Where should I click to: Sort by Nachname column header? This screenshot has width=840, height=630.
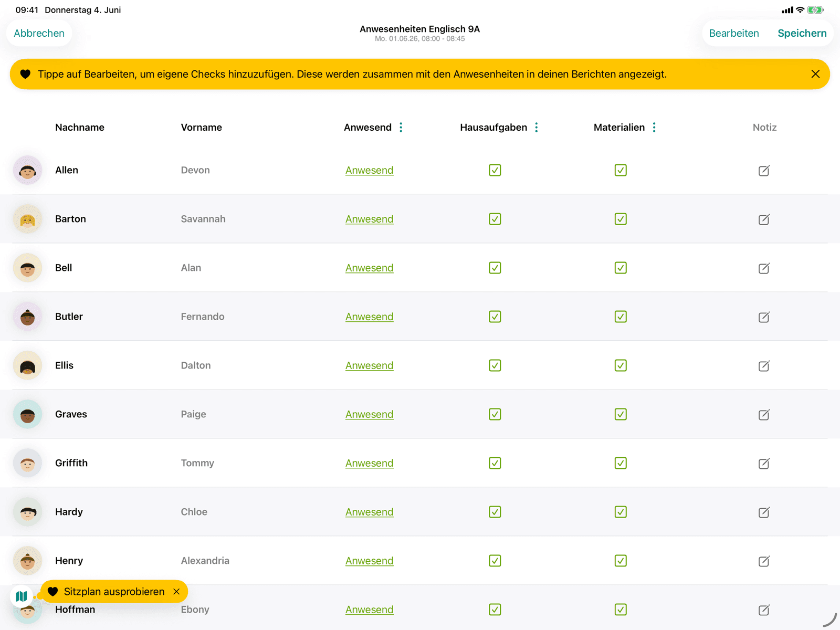[x=80, y=128]
